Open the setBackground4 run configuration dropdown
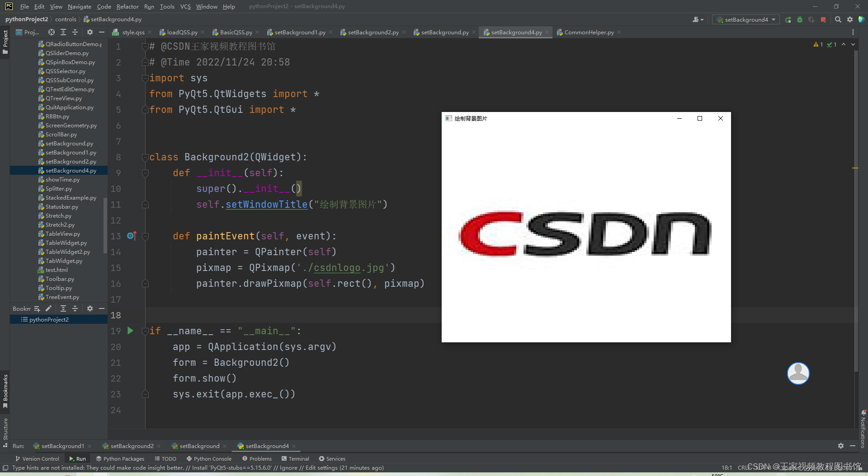The height and width of the screenshot is (476, 868). click(746, 19)
